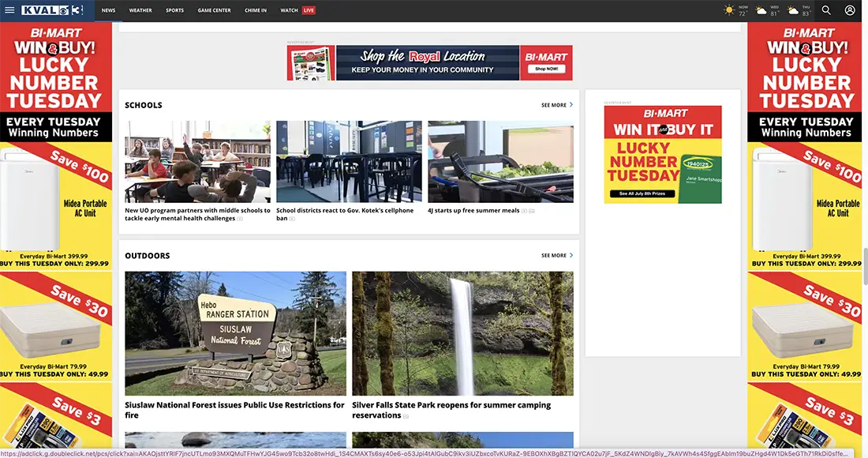Click See All July 8th Prizes button
Viewport: 868px width, 458px height.
click(642, 193)
